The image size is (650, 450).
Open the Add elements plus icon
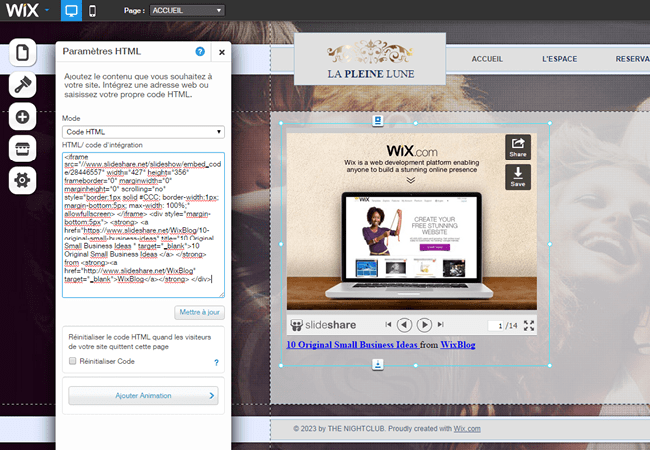coord(22,117)
